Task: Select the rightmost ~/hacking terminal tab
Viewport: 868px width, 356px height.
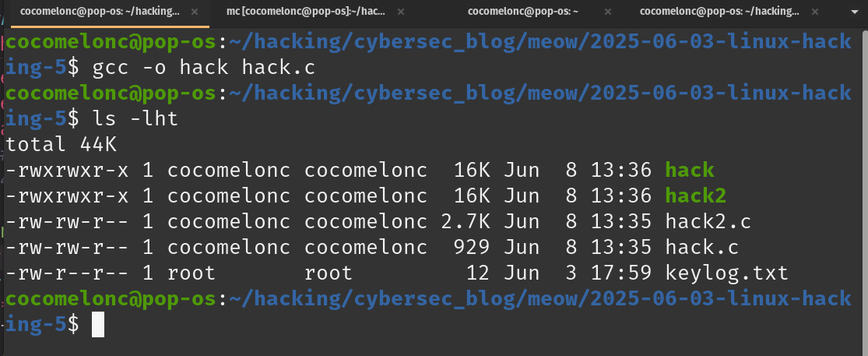Action: pos(719,12)
